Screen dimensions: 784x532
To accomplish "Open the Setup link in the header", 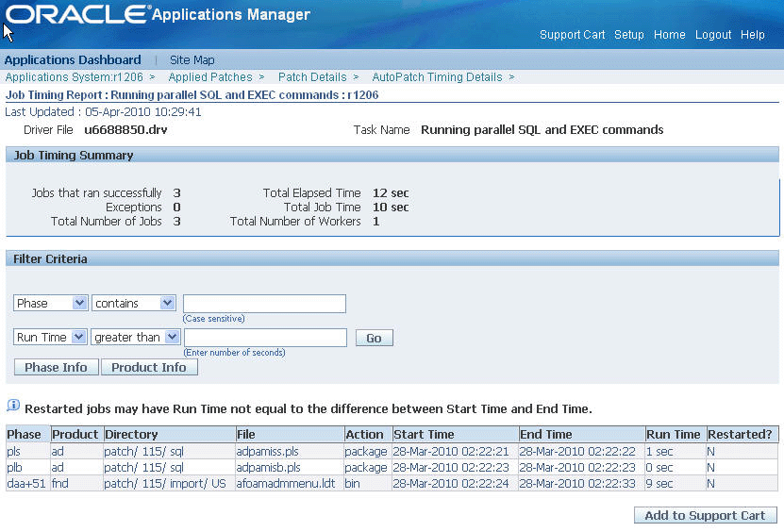I will [x=629, y=35].
